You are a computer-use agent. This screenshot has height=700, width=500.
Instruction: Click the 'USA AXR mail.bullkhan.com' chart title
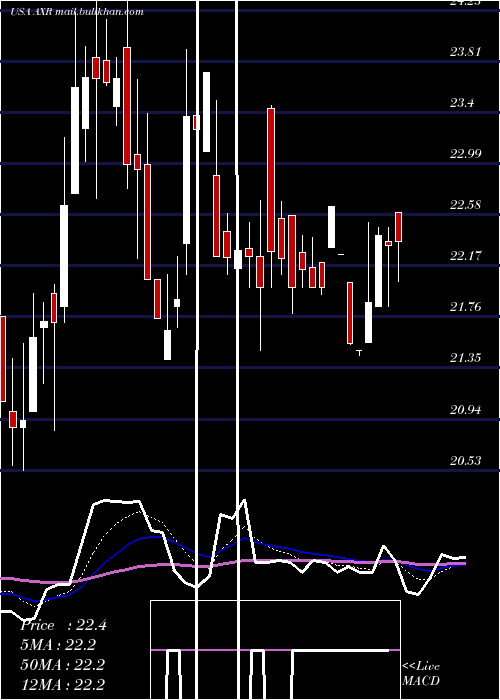77,12
